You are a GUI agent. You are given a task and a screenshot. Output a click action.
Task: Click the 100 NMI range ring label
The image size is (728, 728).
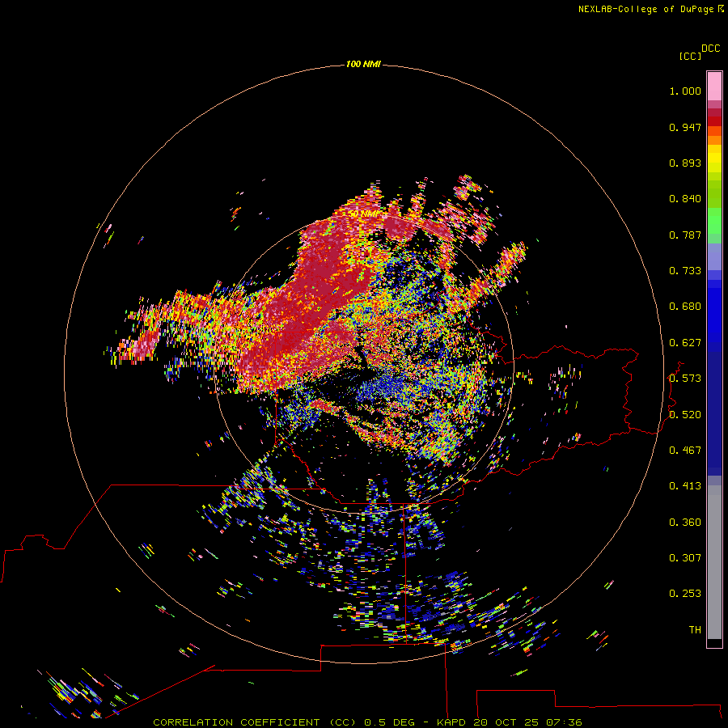point(363,64)
